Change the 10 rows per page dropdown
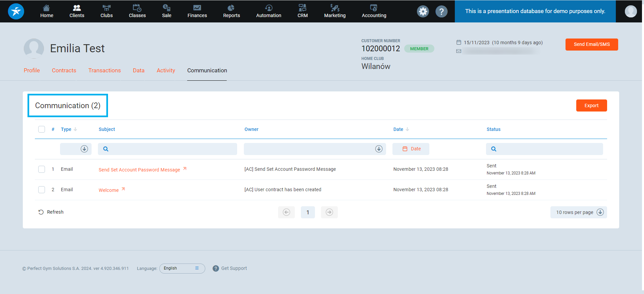 pos(578,212)
